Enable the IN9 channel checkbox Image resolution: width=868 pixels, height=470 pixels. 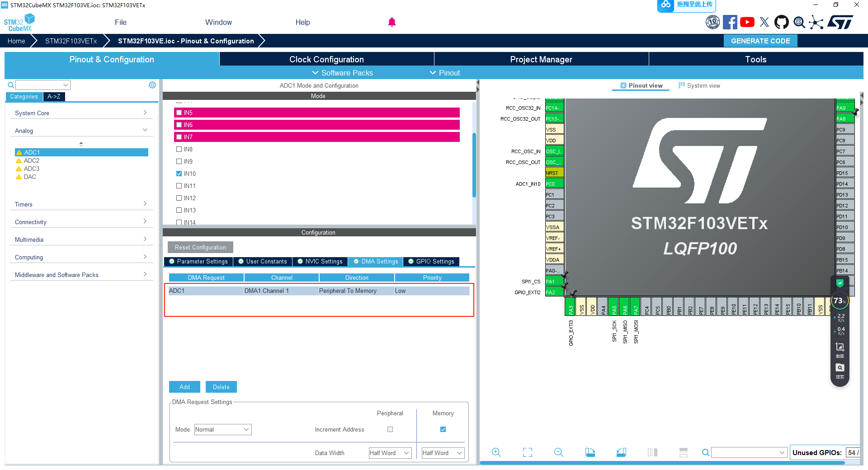[x=179, y=161]
